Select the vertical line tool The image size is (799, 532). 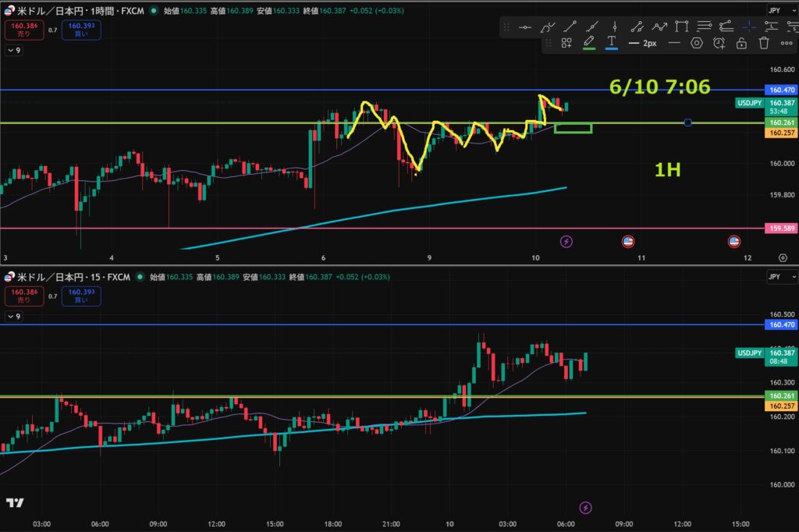[x=615, y=27]
